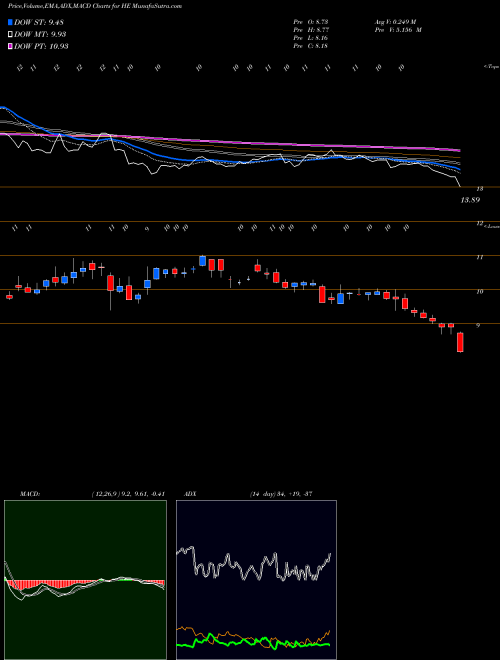Click the last large red candlestick
The width and height of the screenshot is (500, 660).
460,342
